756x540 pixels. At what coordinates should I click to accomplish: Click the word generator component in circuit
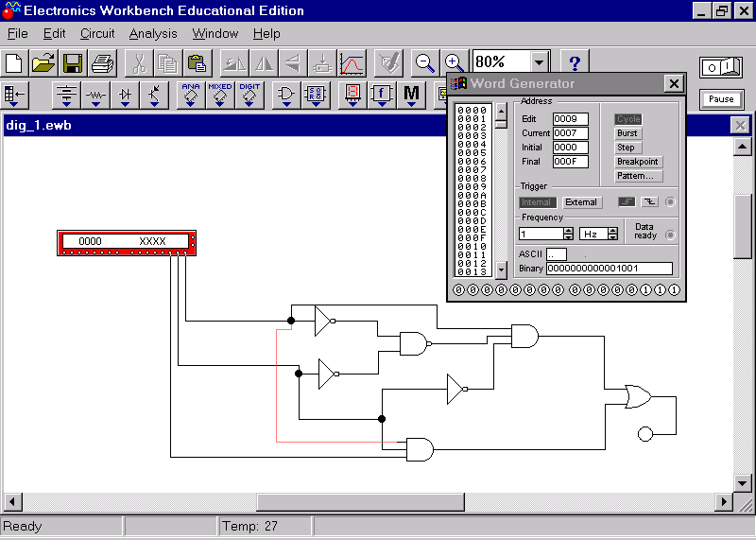coord(127,243)
